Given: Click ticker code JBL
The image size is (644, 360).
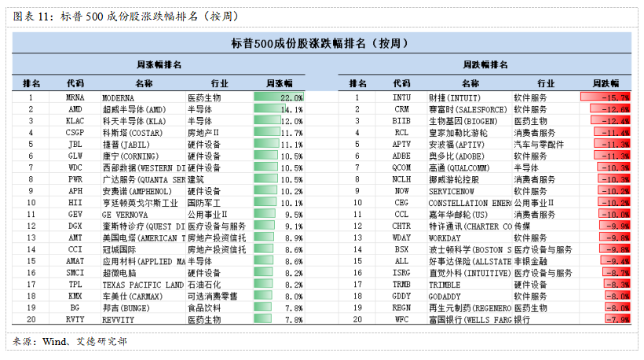Looking at the screenshot, I should pyautogui.click(x=75, y=145).
